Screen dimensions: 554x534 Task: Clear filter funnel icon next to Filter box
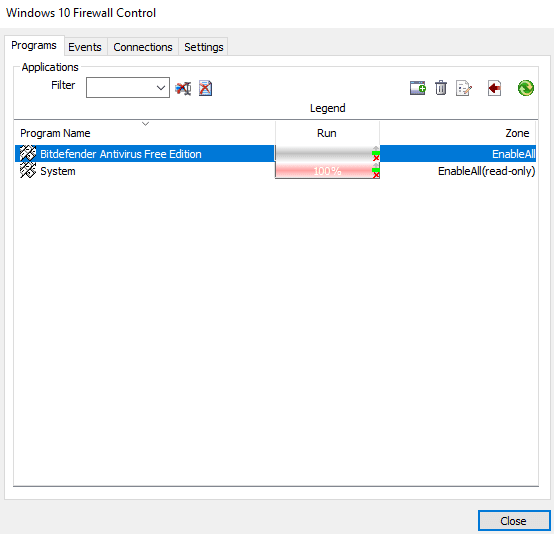[x=183, y=88]
